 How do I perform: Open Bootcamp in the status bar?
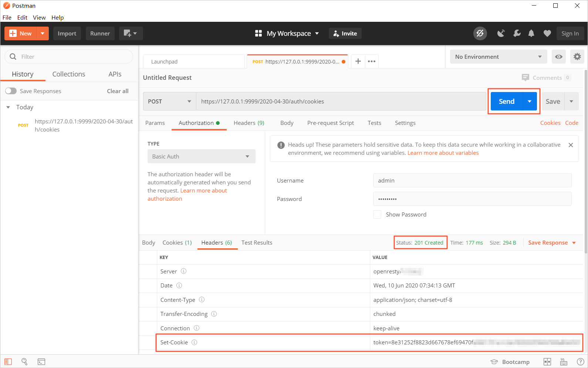(x=510, y=362)
